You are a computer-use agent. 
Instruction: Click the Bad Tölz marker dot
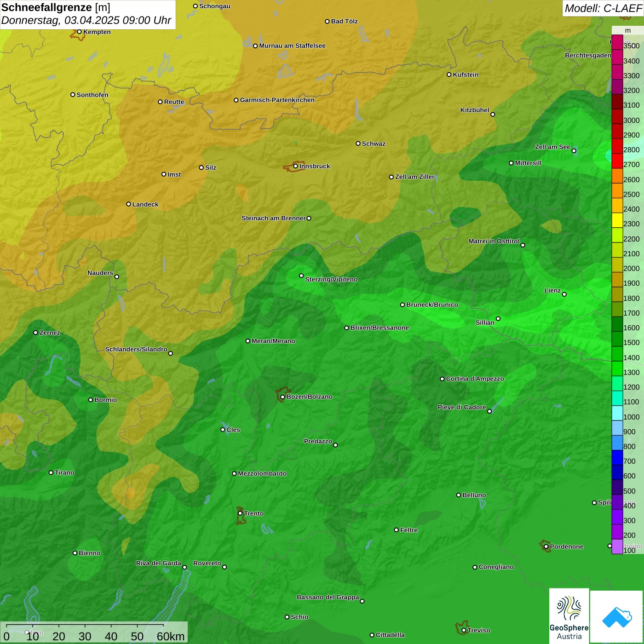pyautogui.click(x=328, y=22)
